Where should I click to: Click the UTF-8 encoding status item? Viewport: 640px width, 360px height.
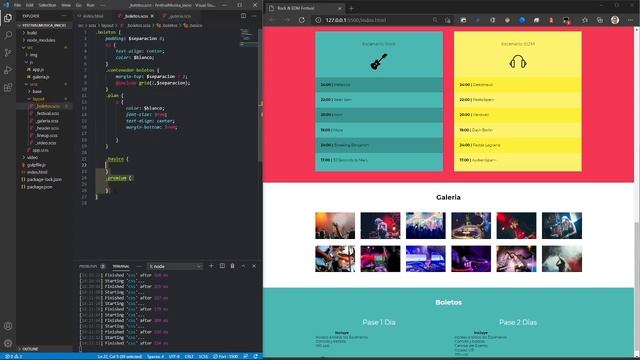[174, 356]
